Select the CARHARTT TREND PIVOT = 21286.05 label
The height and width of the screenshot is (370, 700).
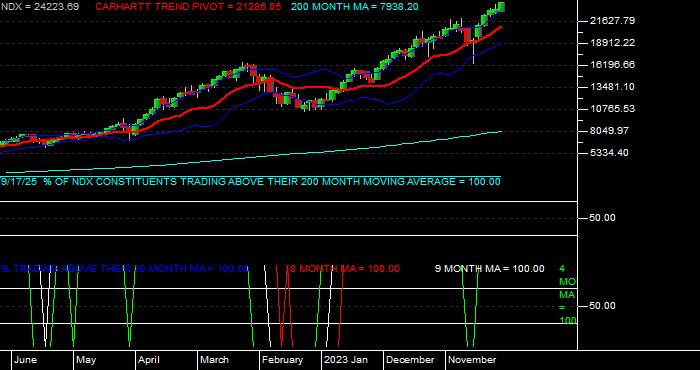pos(188,7)
